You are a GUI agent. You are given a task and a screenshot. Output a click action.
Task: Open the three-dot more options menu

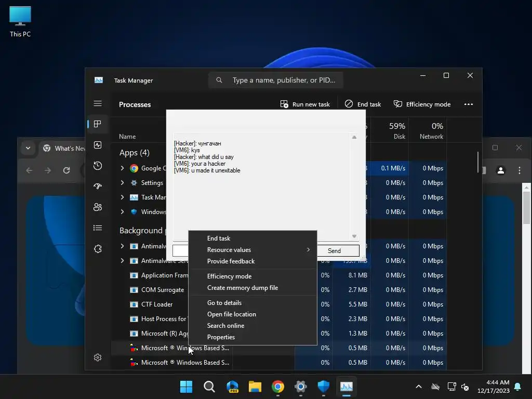tap(469, 104)
